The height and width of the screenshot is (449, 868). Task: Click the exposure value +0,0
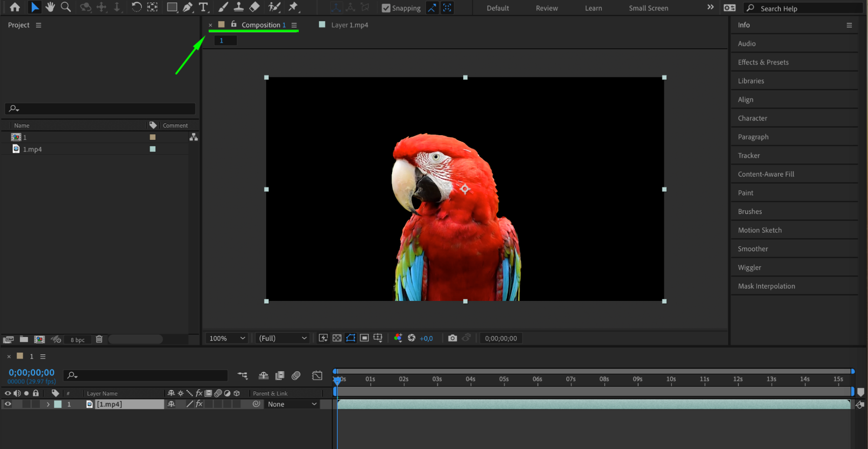pyautogui.click(x=426, y=338)
